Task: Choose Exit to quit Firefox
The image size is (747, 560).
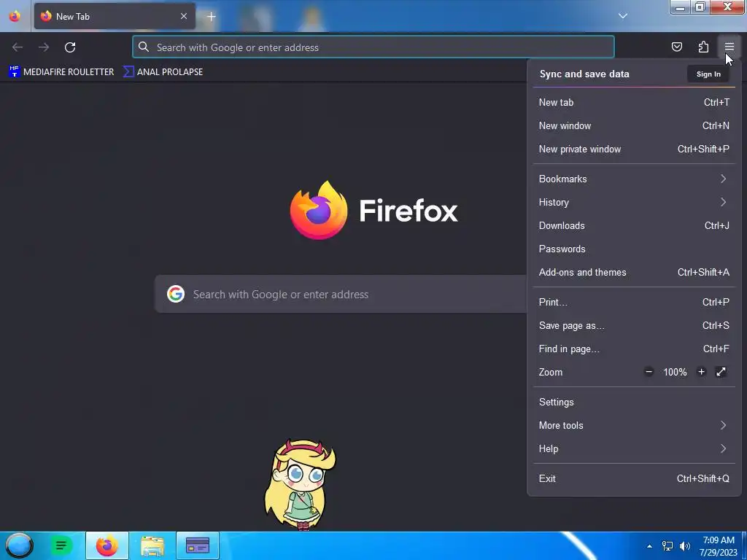Action: pos(634,479)
